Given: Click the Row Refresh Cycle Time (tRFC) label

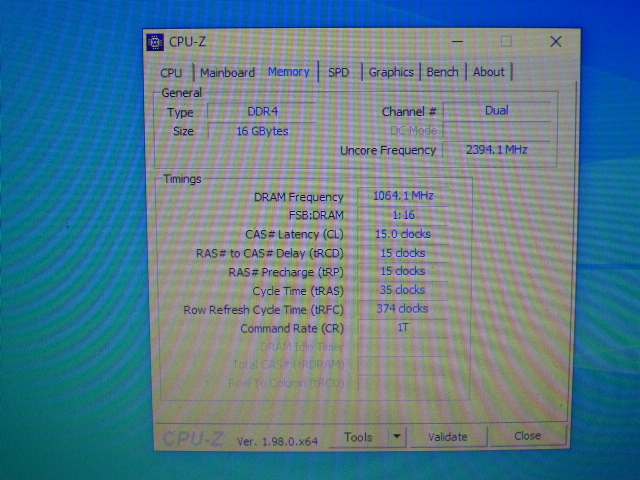Looking at the screenshot, I should 263,310.
